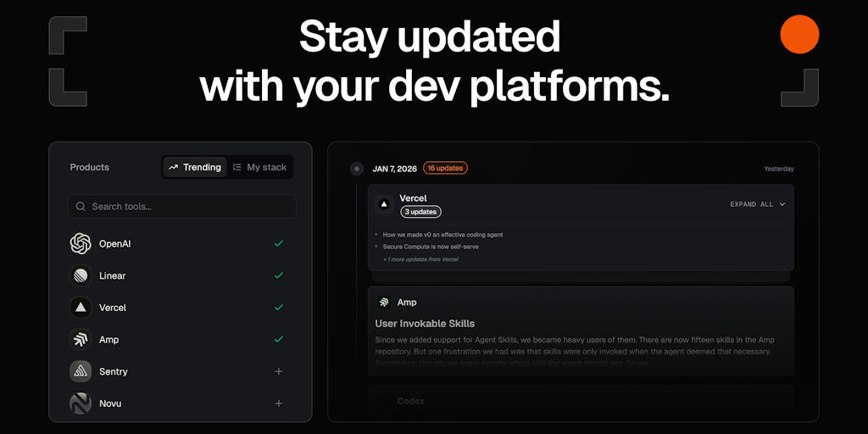Select the Novu row name

[x=110, y=403]
